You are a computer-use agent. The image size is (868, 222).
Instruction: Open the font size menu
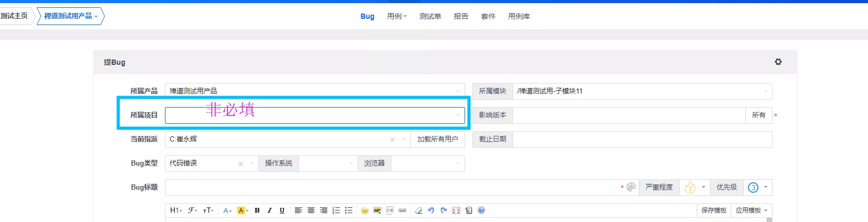208,211
